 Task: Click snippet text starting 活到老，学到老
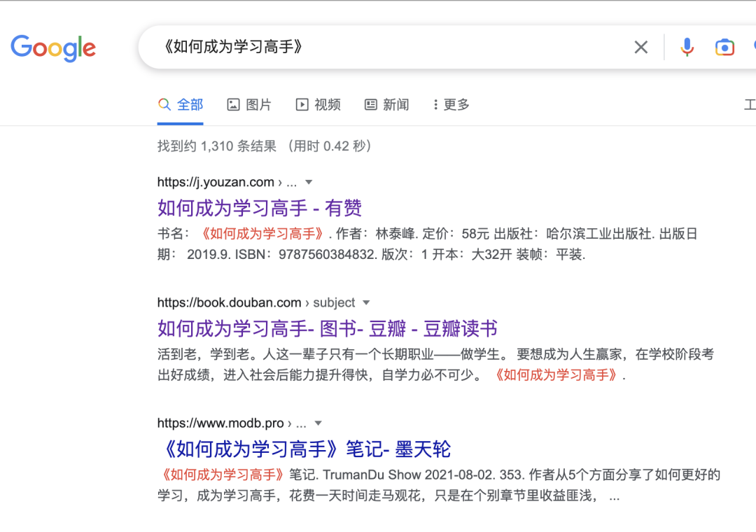pyautogui.click(x=436, y=365)
